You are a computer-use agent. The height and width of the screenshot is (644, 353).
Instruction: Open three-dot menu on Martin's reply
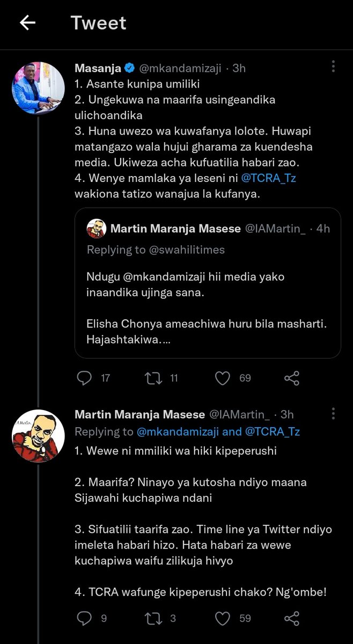coord(334,414)
